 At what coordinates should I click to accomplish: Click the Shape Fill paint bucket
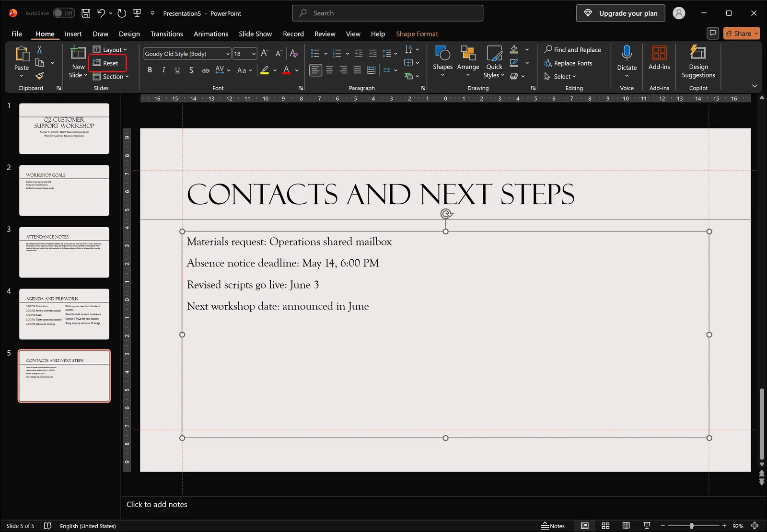(514, 49)
